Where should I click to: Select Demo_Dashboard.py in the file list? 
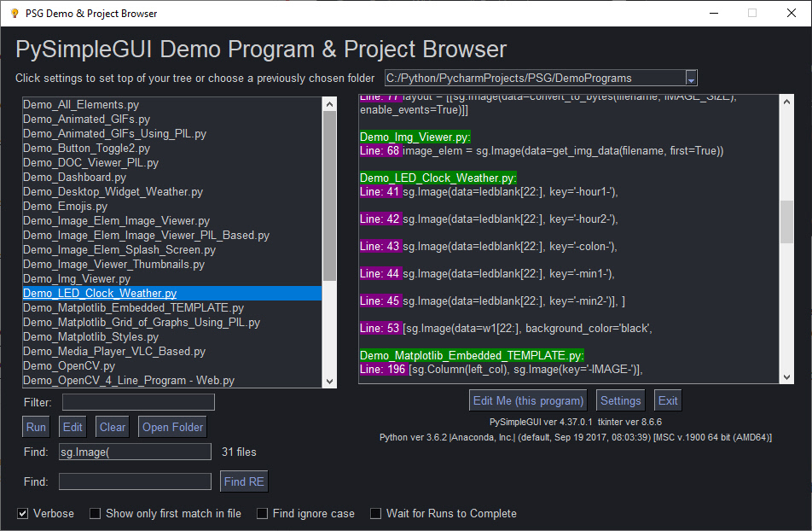(74, 178)
